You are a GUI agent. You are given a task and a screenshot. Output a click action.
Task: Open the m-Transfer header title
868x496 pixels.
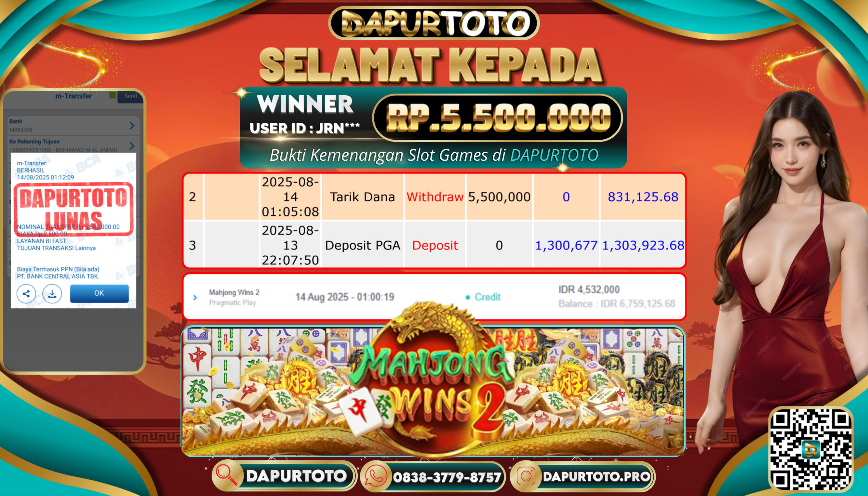click(x=74, y=96)
